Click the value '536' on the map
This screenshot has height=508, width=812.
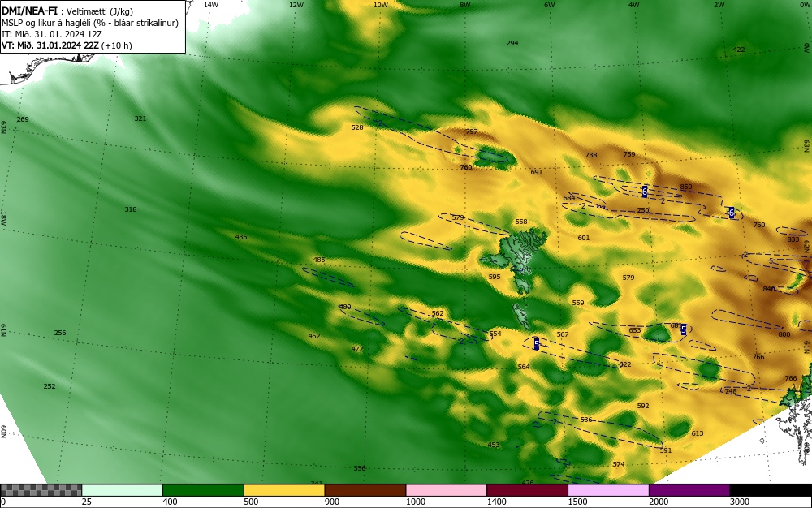[586, 420]
